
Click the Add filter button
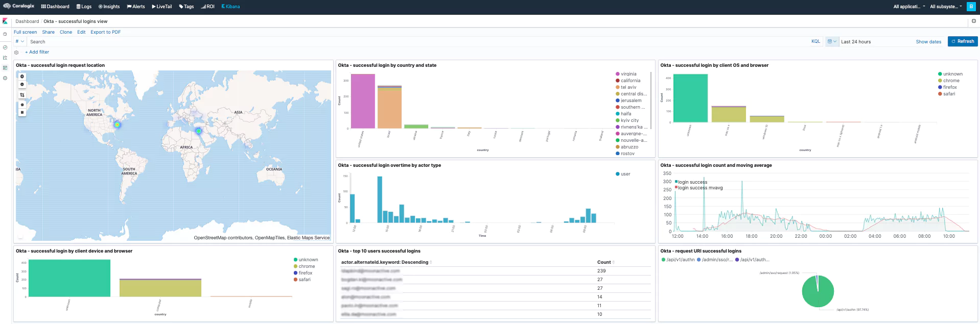pyautogui.click(x=37, y=52)
